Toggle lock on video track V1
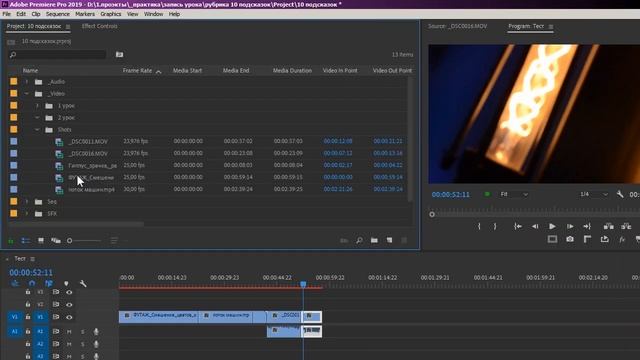 (28, 317)
